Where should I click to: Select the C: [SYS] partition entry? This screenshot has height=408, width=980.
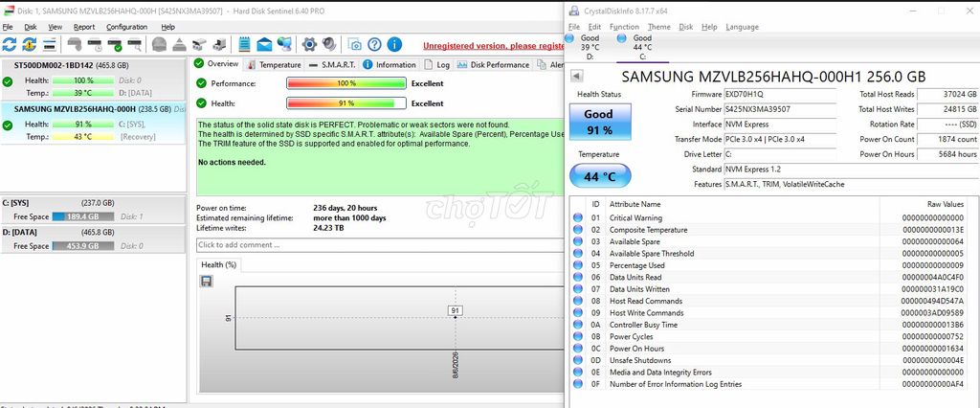[93, 210]
